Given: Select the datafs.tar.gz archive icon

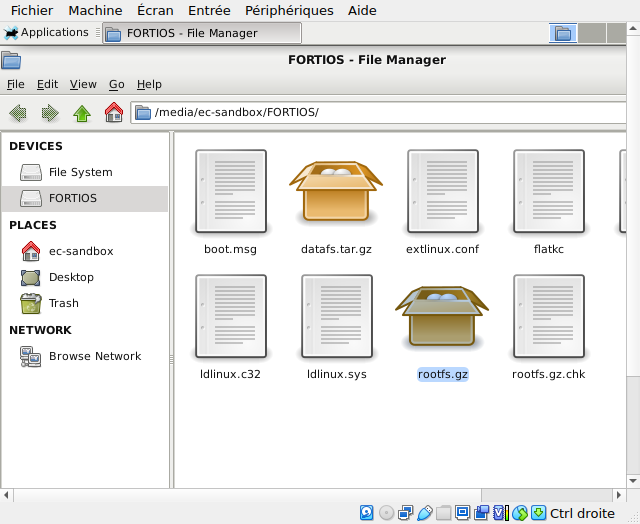Looking at the screenshot, I should click(336, 191).
